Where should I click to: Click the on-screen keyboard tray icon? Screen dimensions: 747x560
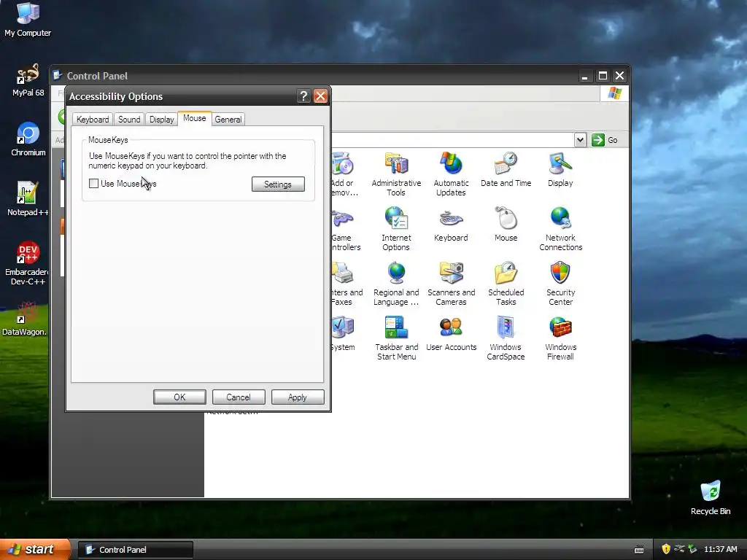tap(639, 550)
